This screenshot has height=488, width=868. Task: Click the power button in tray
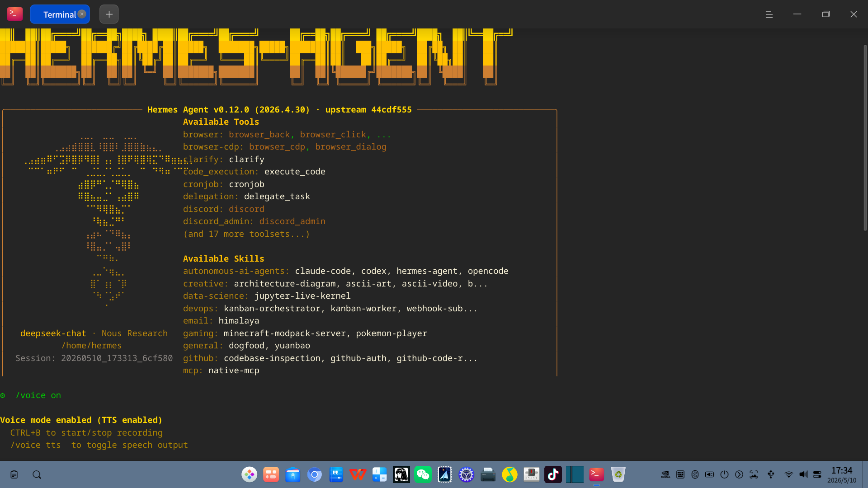coord(724,474)
